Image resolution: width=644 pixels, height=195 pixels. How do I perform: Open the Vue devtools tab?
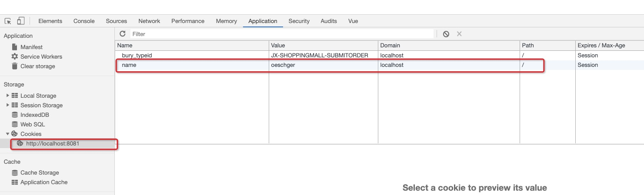pyautogui.click(x=353, y=21)
